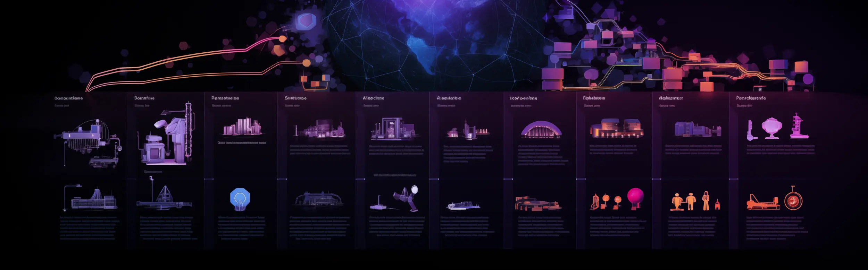Select the 'Bonnfine' column heading
868x270 pixels.
point(144,98)
